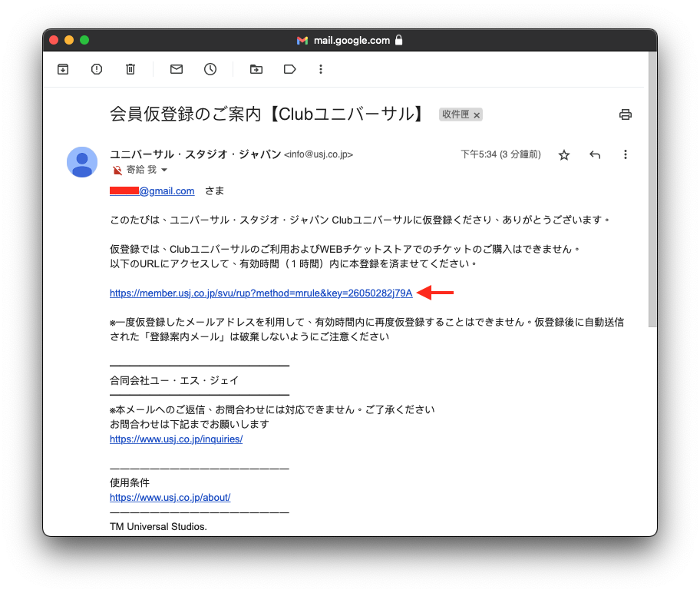Open the member.usj.co.jp registration link
The image size is (700, 593).
click(x=261, y=293)
